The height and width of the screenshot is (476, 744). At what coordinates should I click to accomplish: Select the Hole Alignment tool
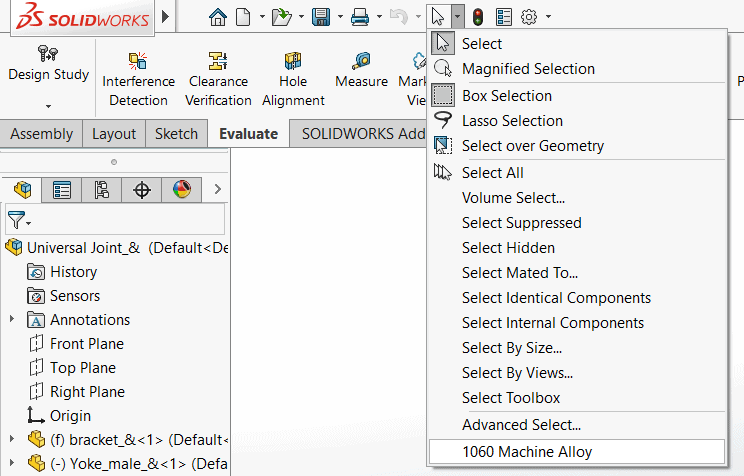pos(293,78)
